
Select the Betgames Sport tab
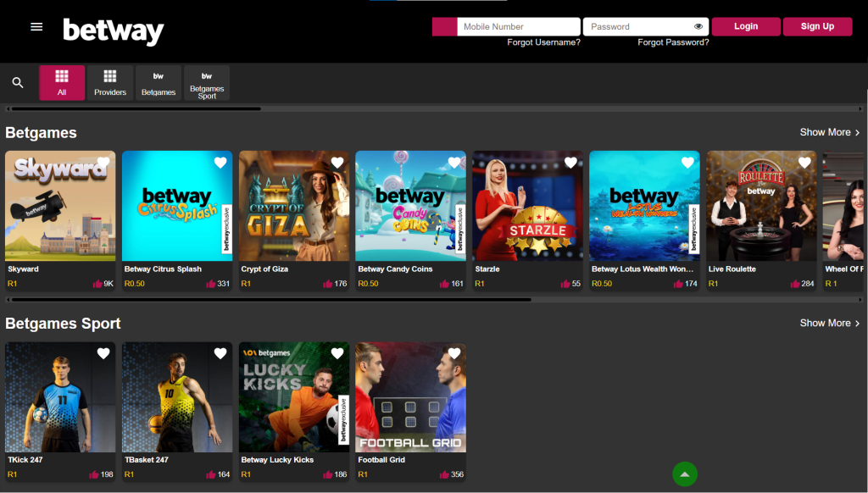[x=207, y=82]
